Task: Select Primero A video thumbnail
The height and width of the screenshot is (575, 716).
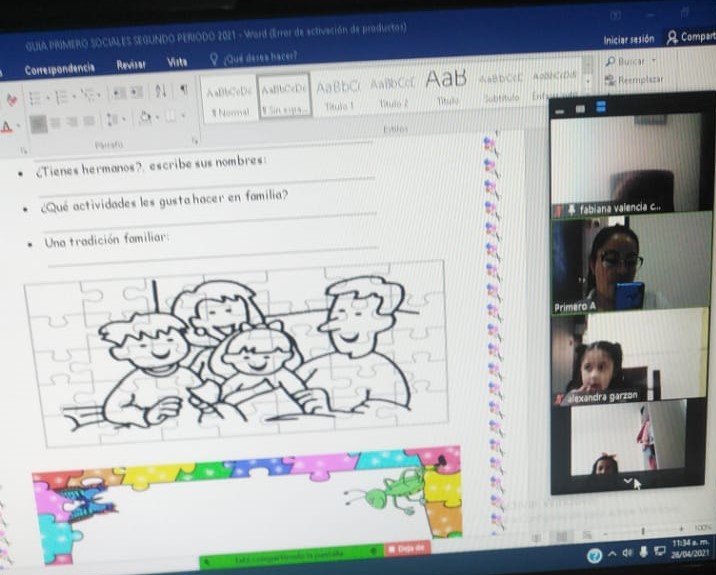Action: coord(632,263)
